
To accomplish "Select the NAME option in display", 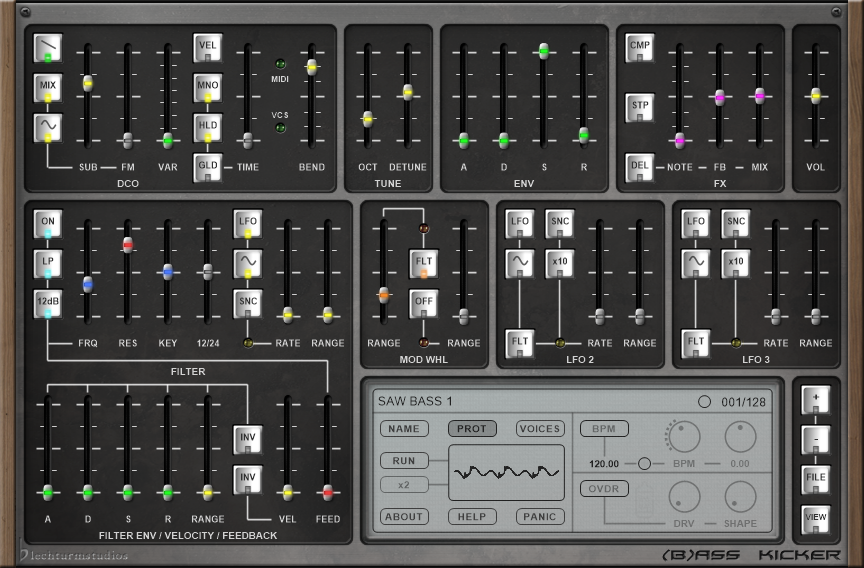I will point(404,429).
